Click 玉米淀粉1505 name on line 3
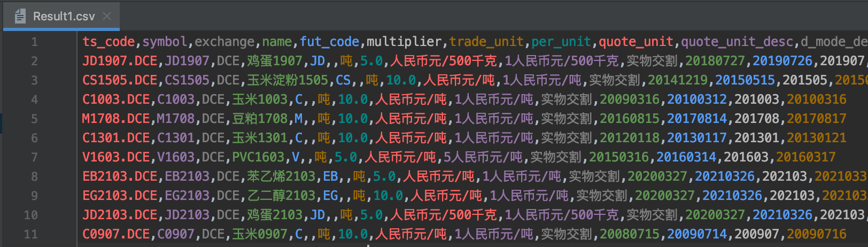Screen dimensions: 868x247 [287, 80]
